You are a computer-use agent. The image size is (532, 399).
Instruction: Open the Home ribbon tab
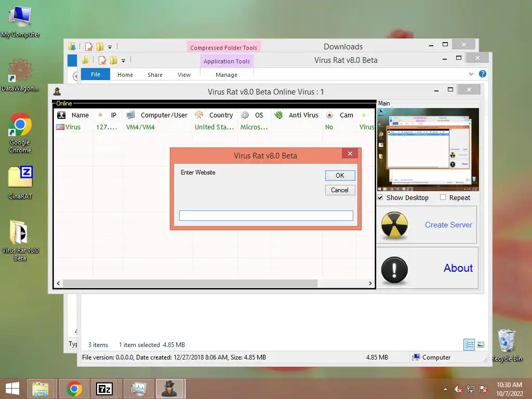click(125, 75)
